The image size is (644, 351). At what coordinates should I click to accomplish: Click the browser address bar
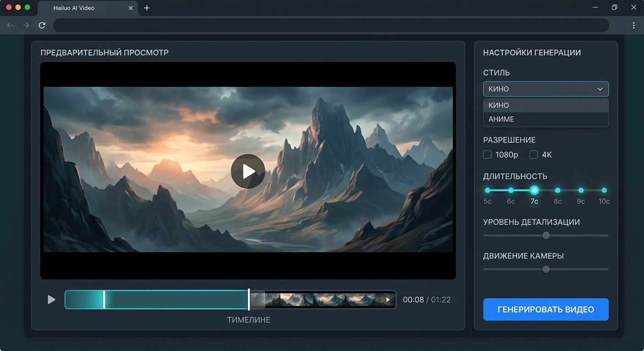pos(331,25)
